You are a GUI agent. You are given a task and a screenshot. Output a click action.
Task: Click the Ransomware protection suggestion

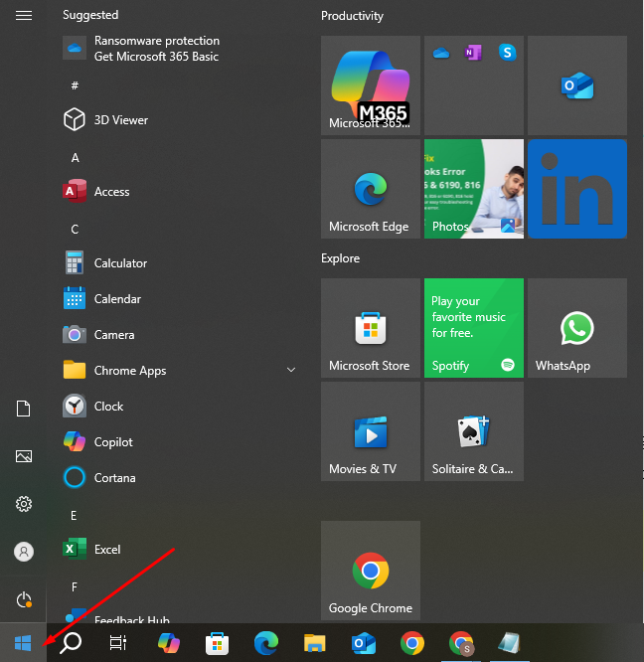pos(156,49)
